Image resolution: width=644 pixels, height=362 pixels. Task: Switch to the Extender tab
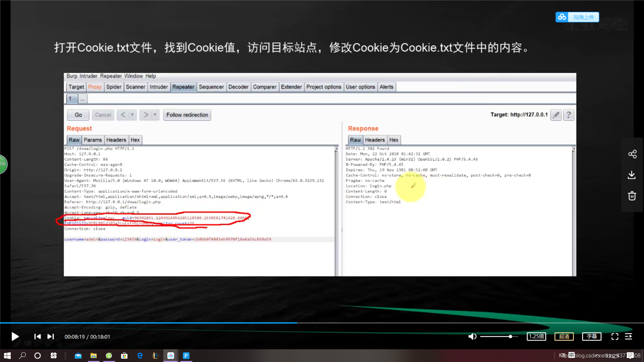(x=291, y=87)
